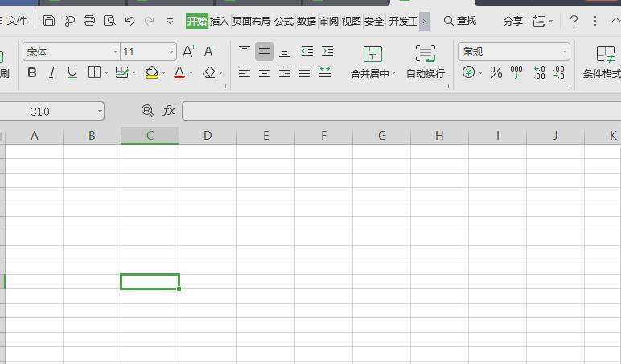
Task: Click the Print icon
Action: click(x=89, y=21)
